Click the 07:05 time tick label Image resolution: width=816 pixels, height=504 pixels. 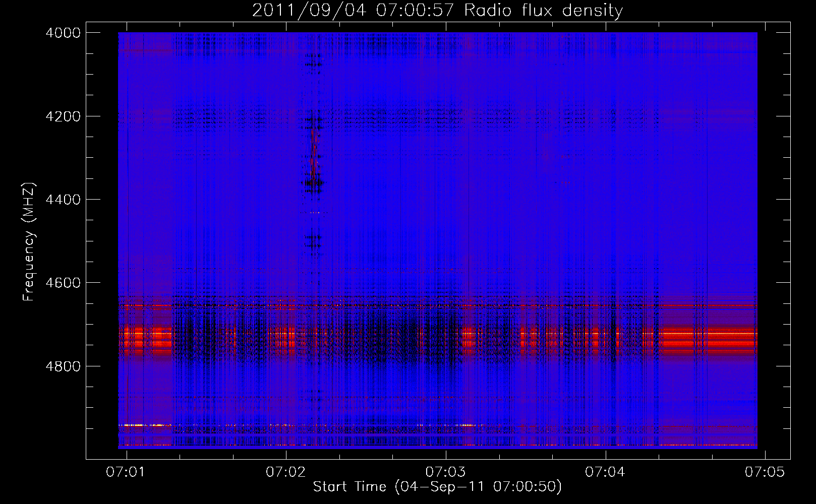pyautogui.click(x=765, y=472)
